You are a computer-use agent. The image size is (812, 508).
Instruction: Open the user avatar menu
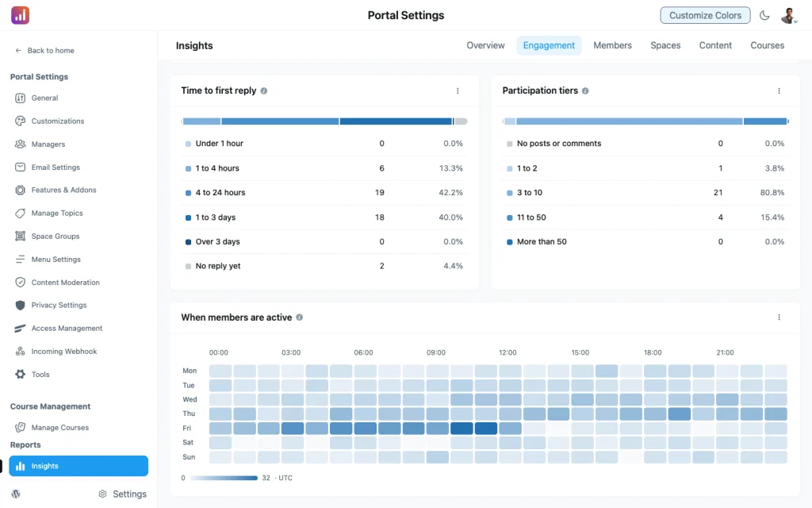(789, 16)
